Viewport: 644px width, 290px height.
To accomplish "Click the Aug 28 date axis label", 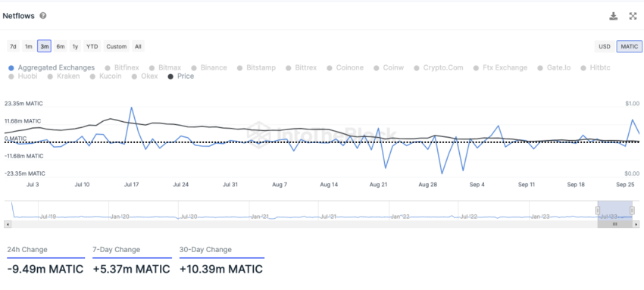I will pyautogui.click(x=427, y=185).
